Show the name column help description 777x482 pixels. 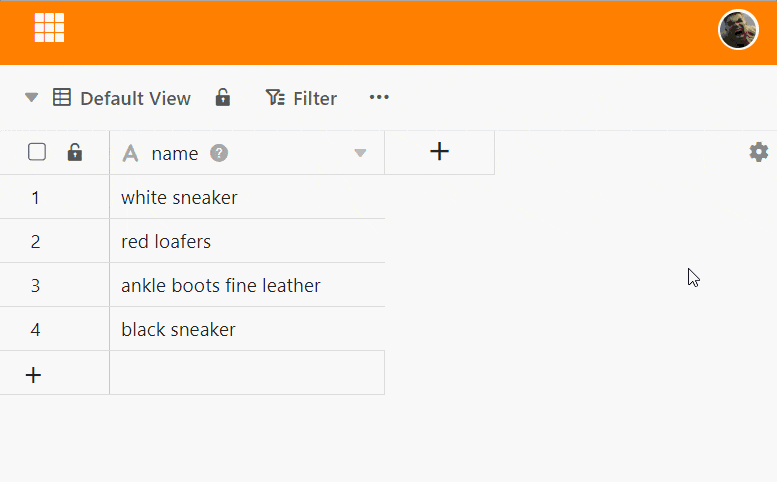click(219, 153)
